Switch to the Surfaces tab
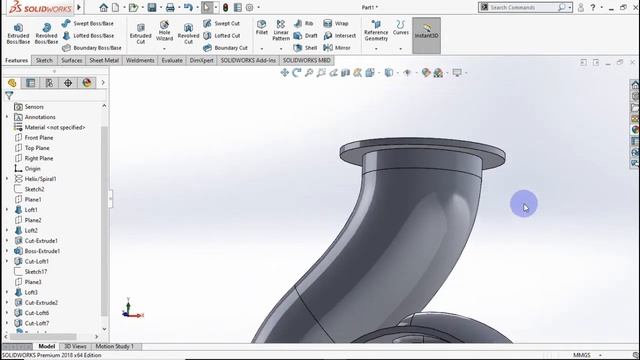The width and height of the screenshot is (640, 360). pos(71,60)
